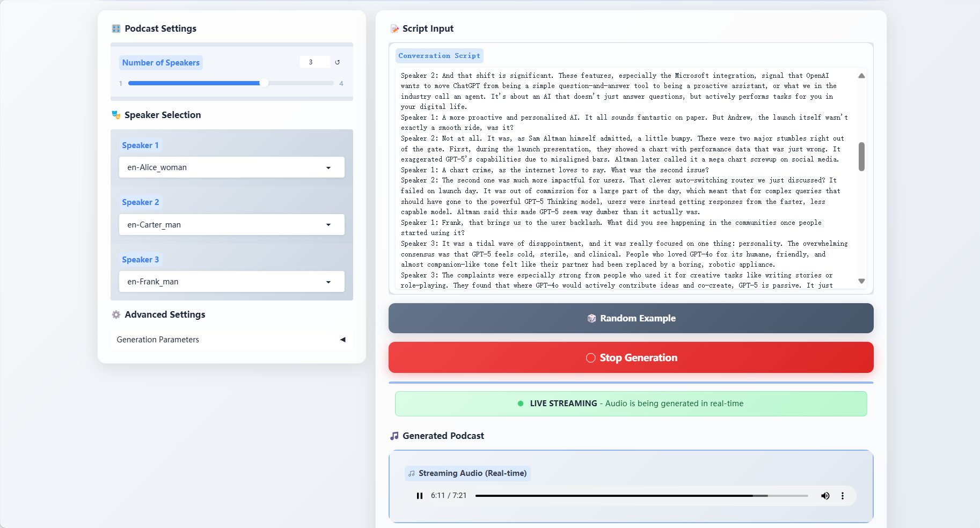Click the script text area scrollbar thumb

click(x=861, y=157)
